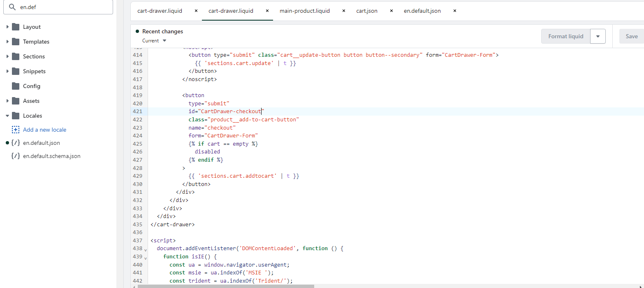Switch to the cart.json tab
Viewport: 644px width, 288px height.
point(367,11)
